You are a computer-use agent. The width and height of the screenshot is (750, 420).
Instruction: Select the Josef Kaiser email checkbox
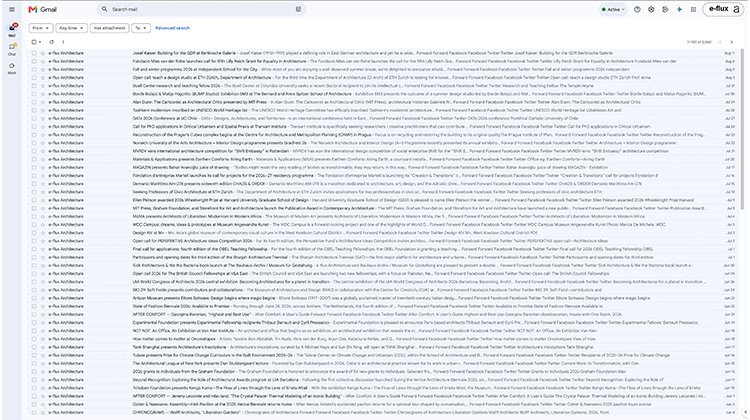33,53
